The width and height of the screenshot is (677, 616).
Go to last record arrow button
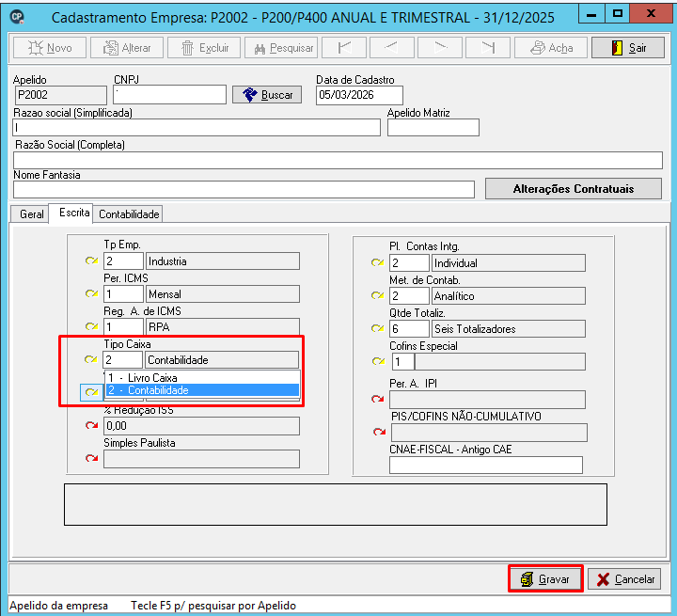click(x=488, y=48)
